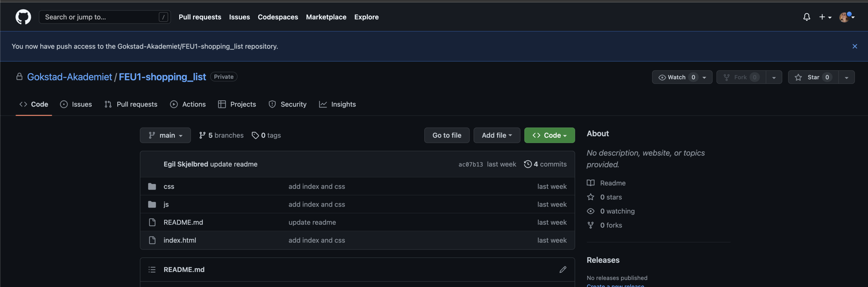The image size is (868, 287).
Task: Open the index.html file
Action: point(180,240)
